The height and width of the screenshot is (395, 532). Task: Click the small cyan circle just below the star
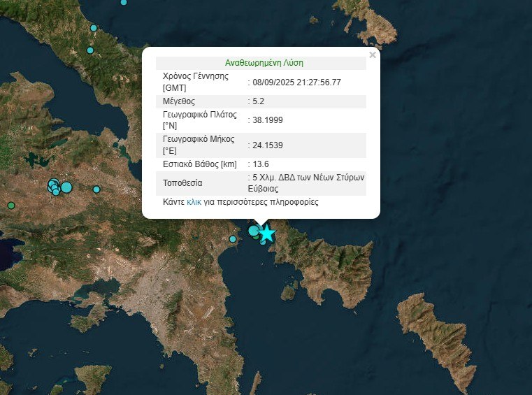(263, 242)
